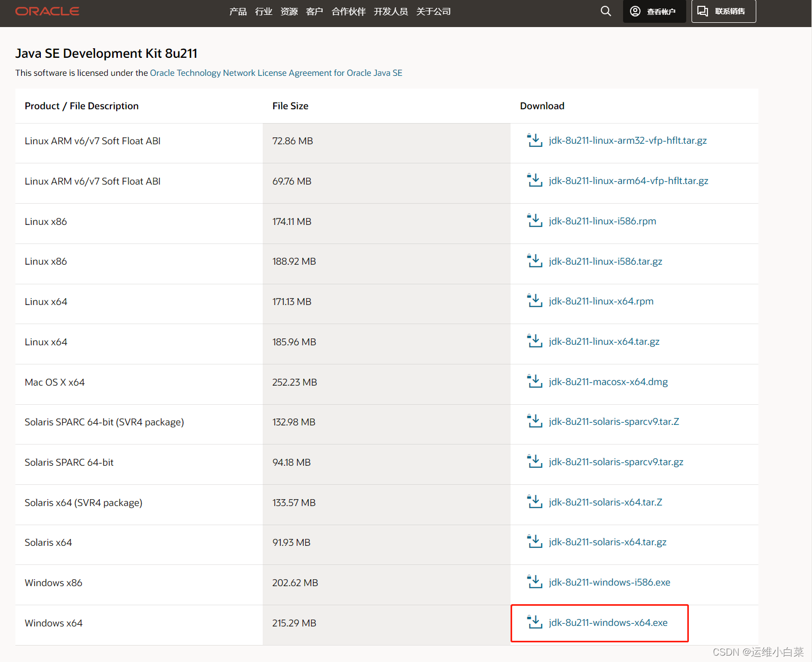Click download icon for jdk-8u211-linux-x64.rpm
Image resolution: width=812 pixels, height=662 pixels.
coord(534,301)
